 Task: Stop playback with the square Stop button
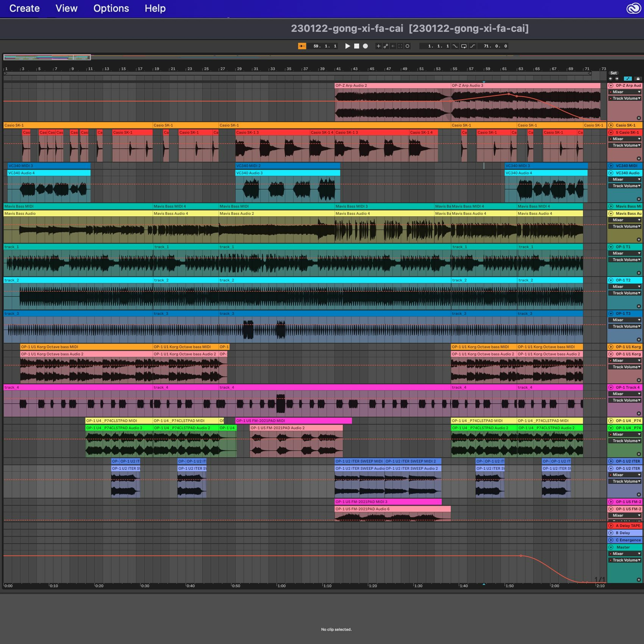click(356, 46)
